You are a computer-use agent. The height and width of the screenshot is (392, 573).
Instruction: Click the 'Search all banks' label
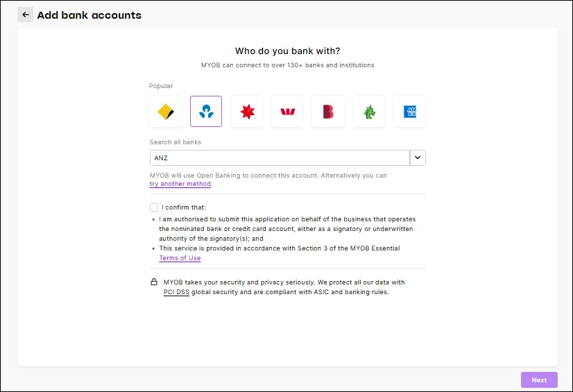coord(176,142)
